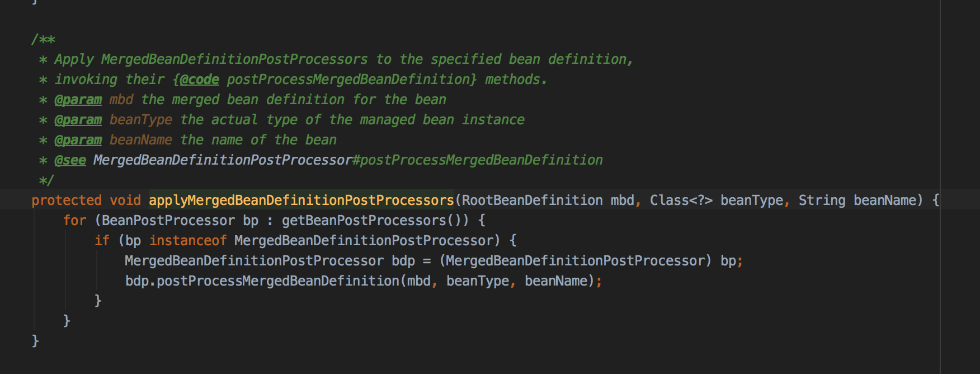Click the @param tag for mbd
Screen dimensions: 980x374
[x=78, y=100]
